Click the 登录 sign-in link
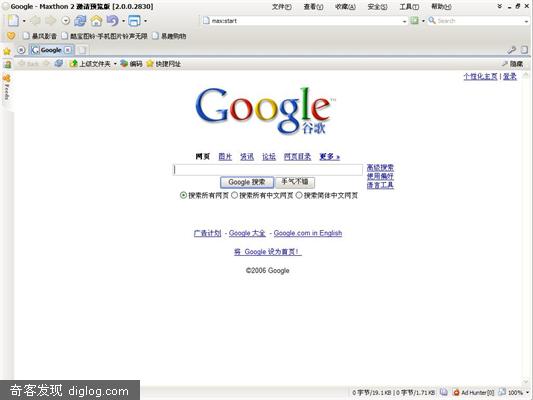 coord(510,76)
